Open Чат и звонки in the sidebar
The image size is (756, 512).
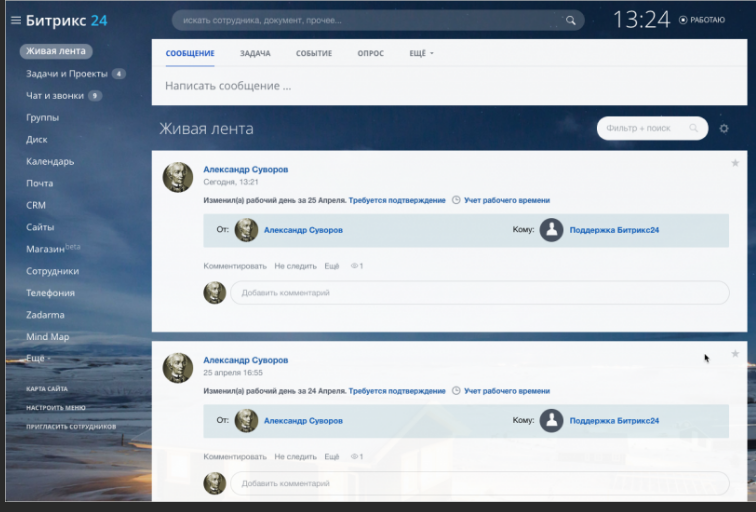55,96
